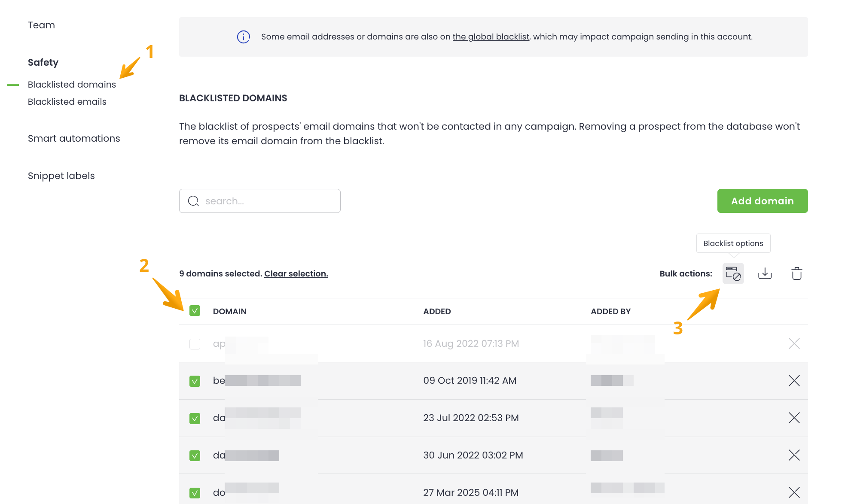
Task: Toggle the select-all DOMAIN header checkbox
Action: coord(195,311)
